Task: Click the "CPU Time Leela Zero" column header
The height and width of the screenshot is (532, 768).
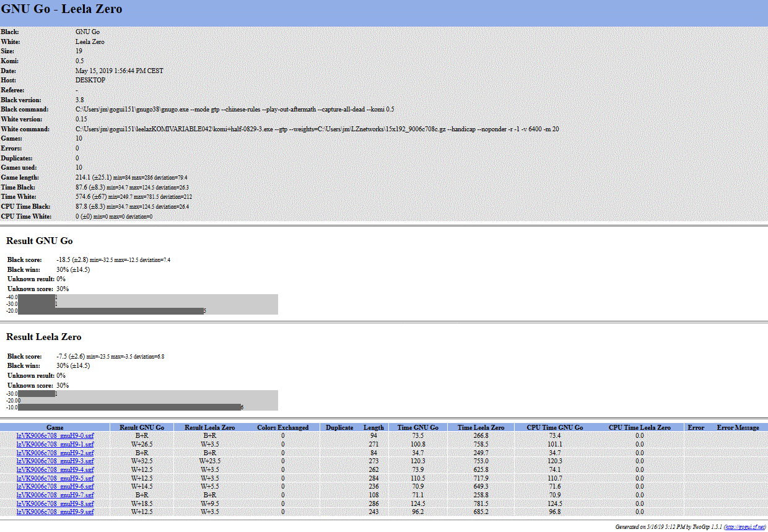Action: coord(639,427)
